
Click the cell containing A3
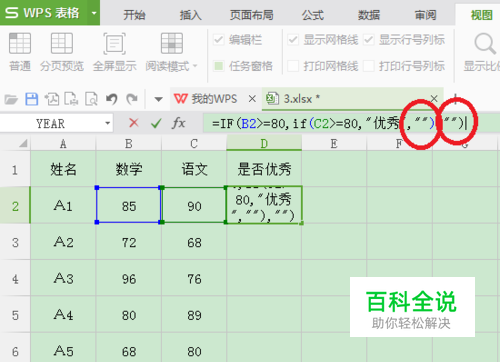[x=63, y=278]
